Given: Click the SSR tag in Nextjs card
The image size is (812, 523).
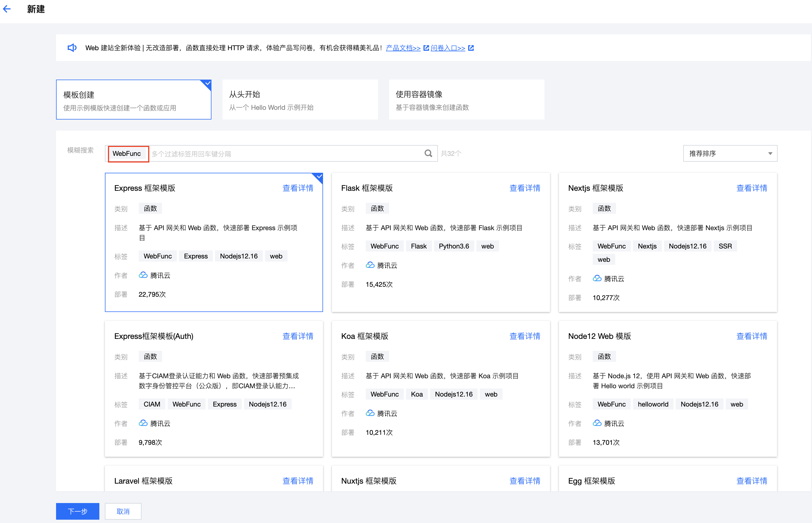Looking at the screenshot, I should (725, 246).
